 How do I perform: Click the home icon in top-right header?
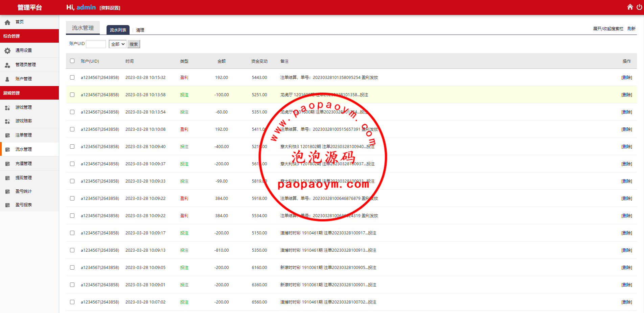630,7
